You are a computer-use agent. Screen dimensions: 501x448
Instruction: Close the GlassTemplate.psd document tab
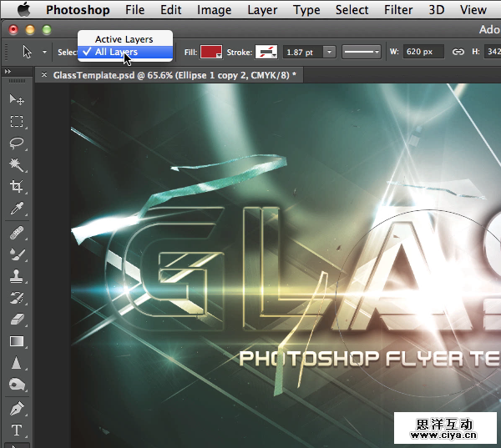pyautogui.click(x=44, y=75)
